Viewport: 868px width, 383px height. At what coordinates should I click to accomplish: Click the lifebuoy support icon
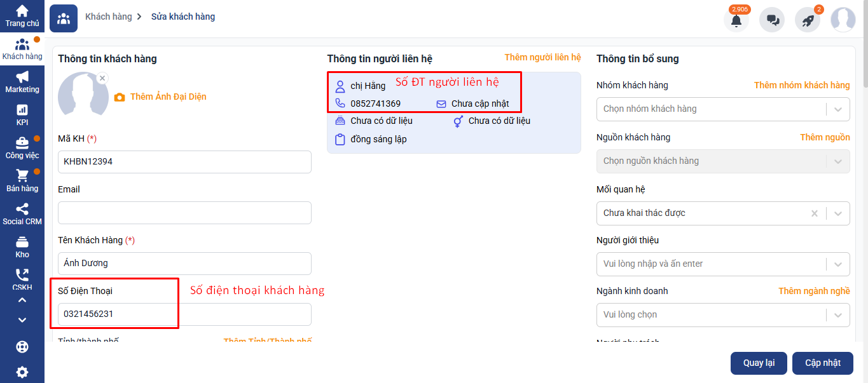(22, 347)
